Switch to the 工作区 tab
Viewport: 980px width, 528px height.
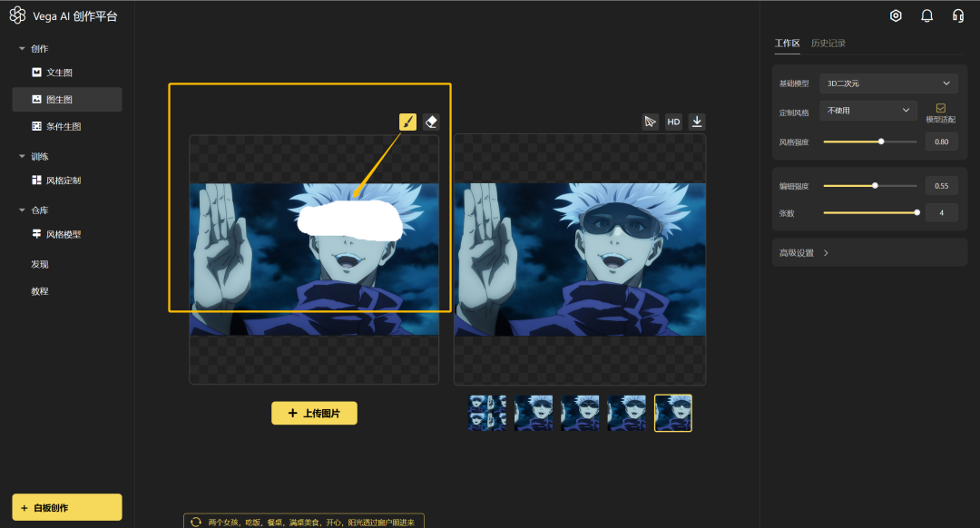(787, 44)
